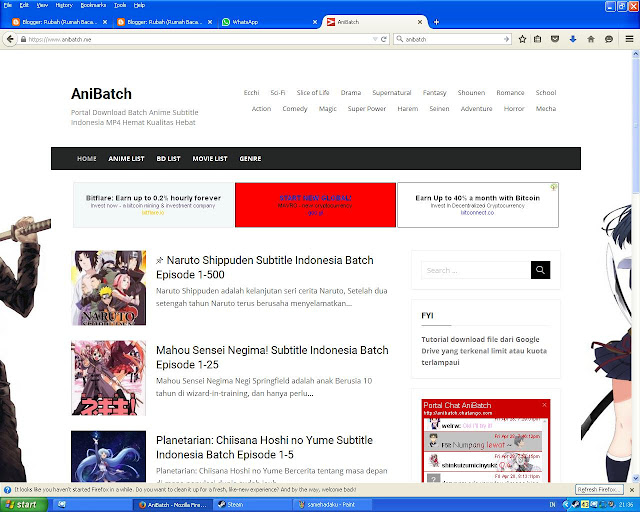Click the Planetarian poster thumbnail
The width and height of the screenshot is (640, 512).
click(x=108, y=456)
